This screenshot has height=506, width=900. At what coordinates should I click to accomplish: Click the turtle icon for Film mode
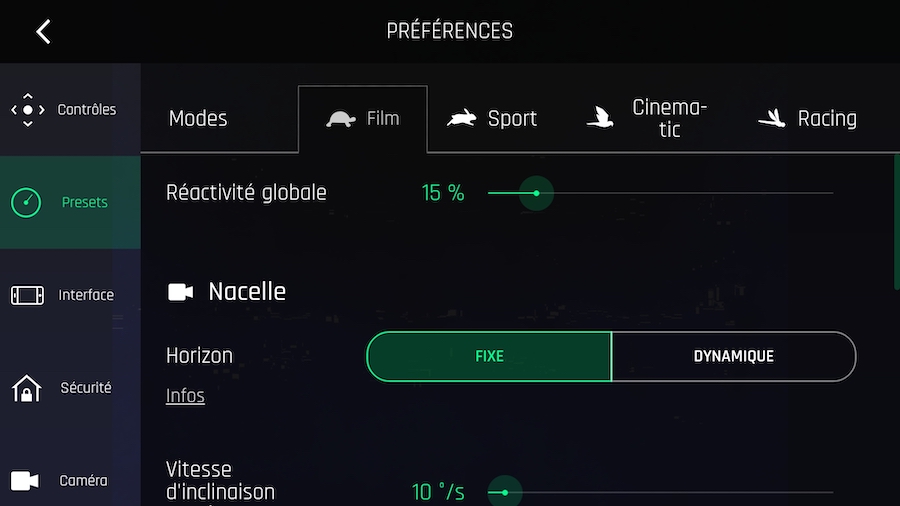(342, 119)
